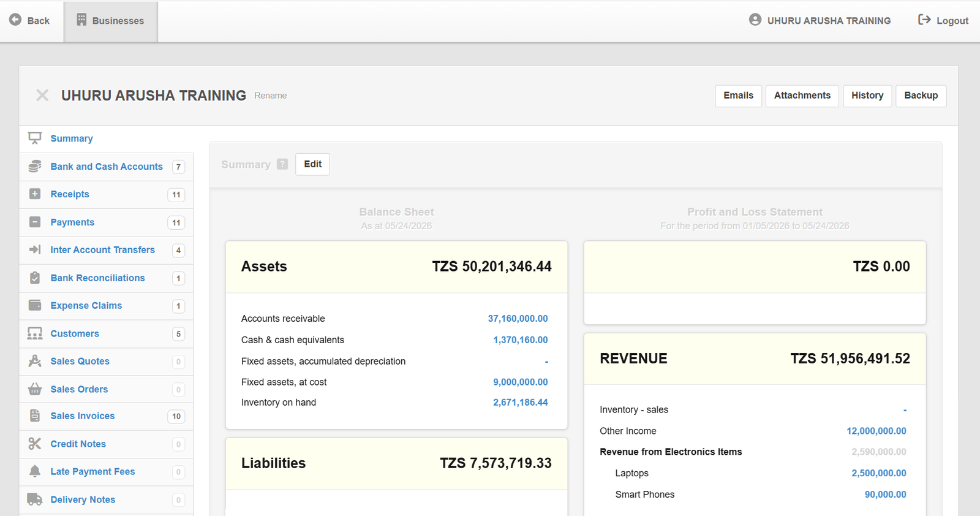This screenshot has width=980, height=516.
Task: Click the Summary presentation-screen icon
Action: pyautogui.click(x=35, y=138)
